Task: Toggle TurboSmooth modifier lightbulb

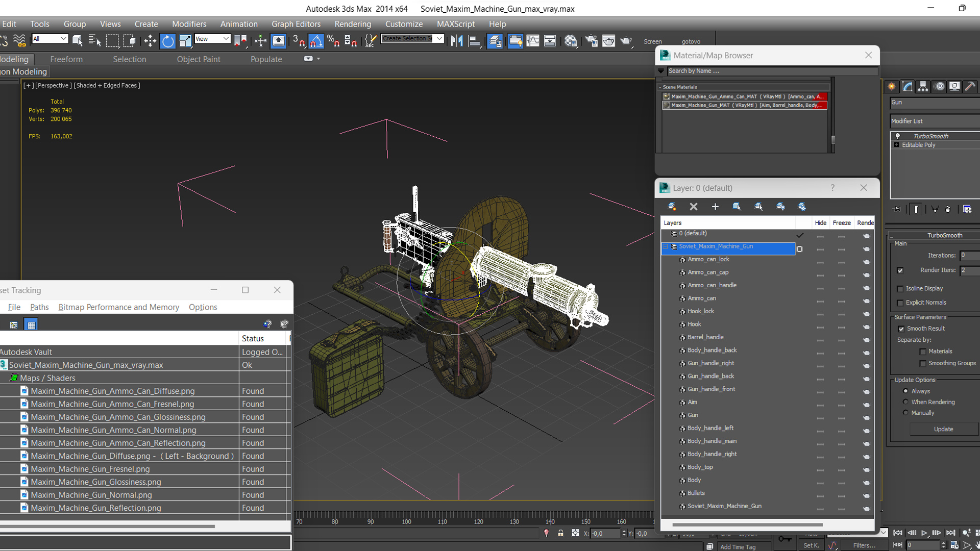Action: [897, 136]
